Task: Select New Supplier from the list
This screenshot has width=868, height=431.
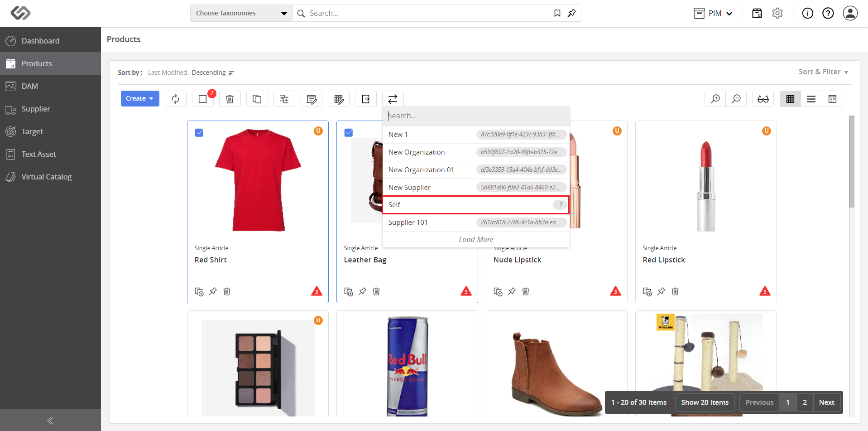Action: click(476, 188)
